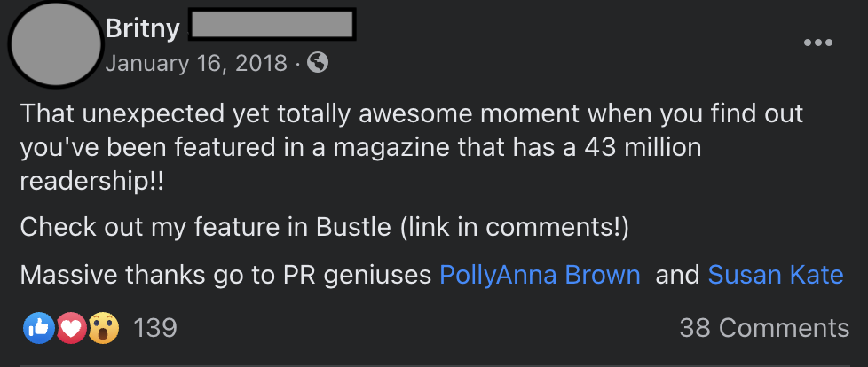Viewport: 868px width, 367px height.
Task: Click the 'Massive thanks go to PR geniuses' text
Action: [225, 275]
